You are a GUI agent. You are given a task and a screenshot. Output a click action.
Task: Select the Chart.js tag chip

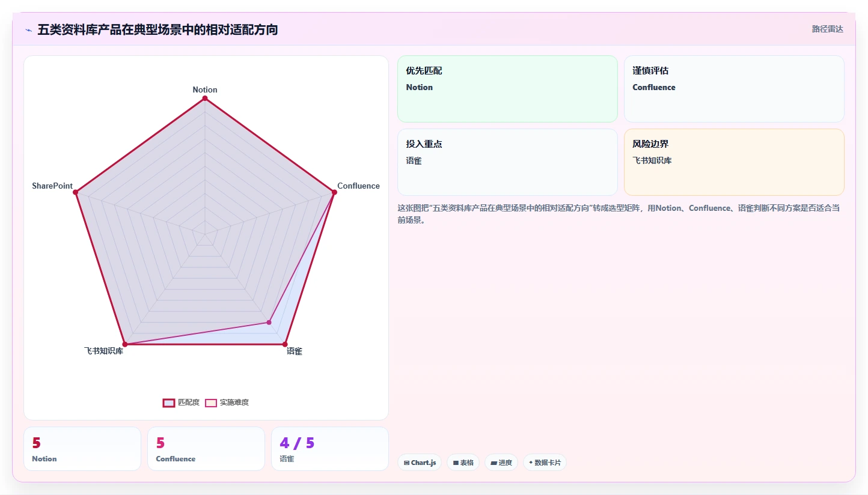(x=420, y=463)
